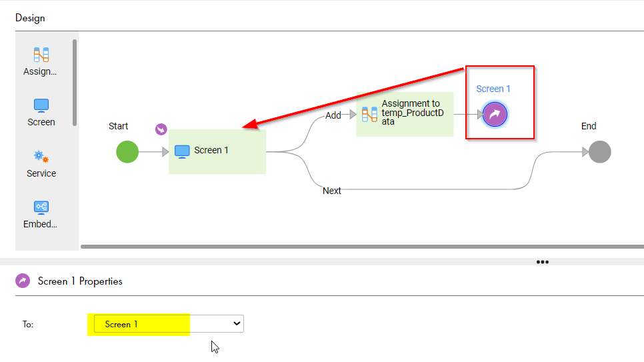Select the Assignment to temp_ProductData step
This screenshot has width=644, height=362.
pyautogui.click(x=405, y=114)
